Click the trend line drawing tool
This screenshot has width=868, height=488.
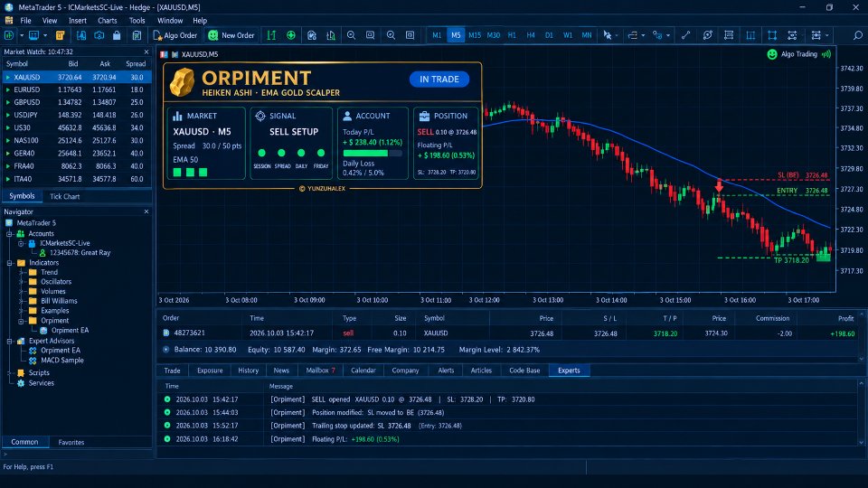685,35
